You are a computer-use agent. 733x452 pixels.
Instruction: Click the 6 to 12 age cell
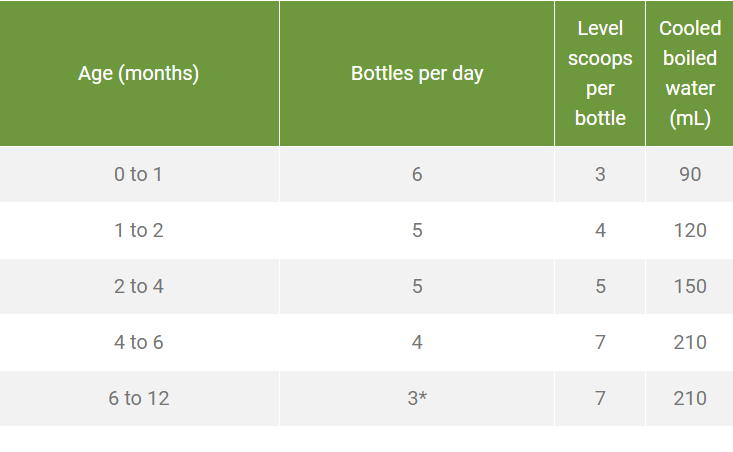click(139, 399)
